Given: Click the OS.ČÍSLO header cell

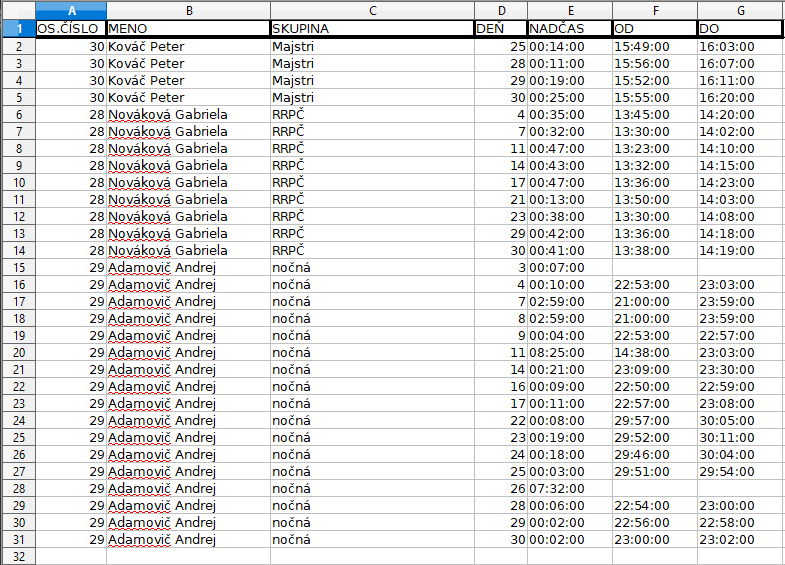Looking at the screenshot, I should tap(71, 29).
